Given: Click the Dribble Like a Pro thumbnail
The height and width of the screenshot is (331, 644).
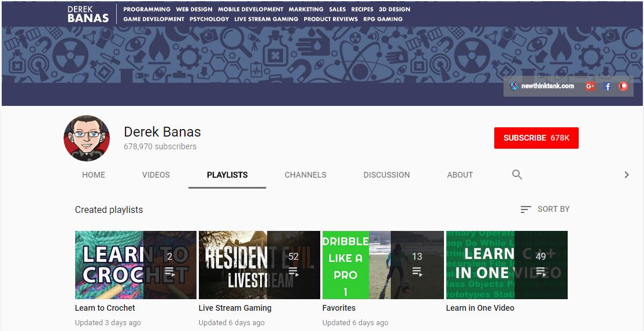Looking at the screenshot, I should pyautogui.click(x=383, y=265).
